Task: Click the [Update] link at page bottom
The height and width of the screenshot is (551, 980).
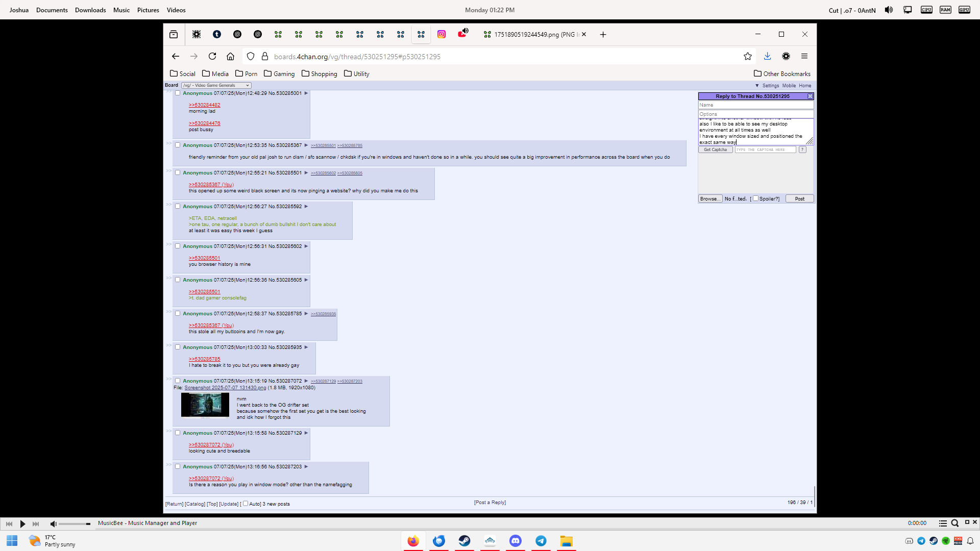Action: [x=229, y=504]
